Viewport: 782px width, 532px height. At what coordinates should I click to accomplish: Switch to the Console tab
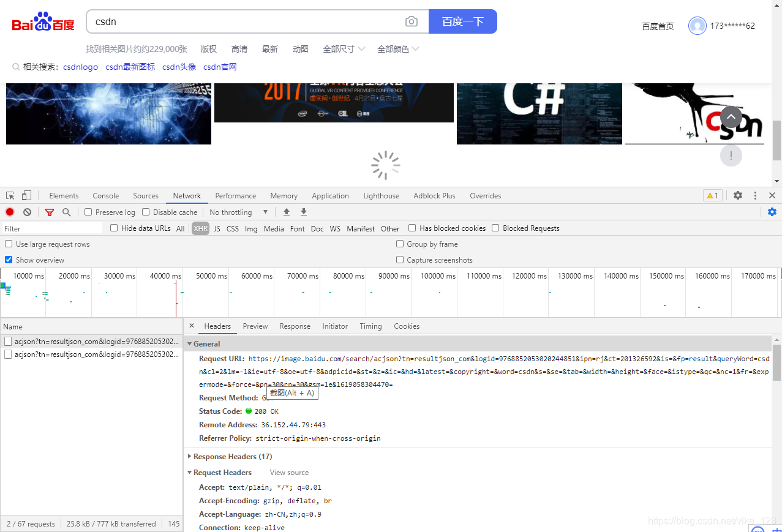click(x=106, y=196)
